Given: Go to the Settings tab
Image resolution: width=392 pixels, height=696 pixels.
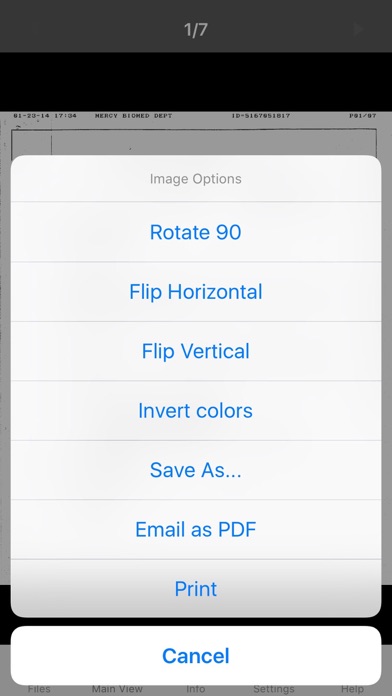Looking at the screenshot, I should (x=274, y=689).
